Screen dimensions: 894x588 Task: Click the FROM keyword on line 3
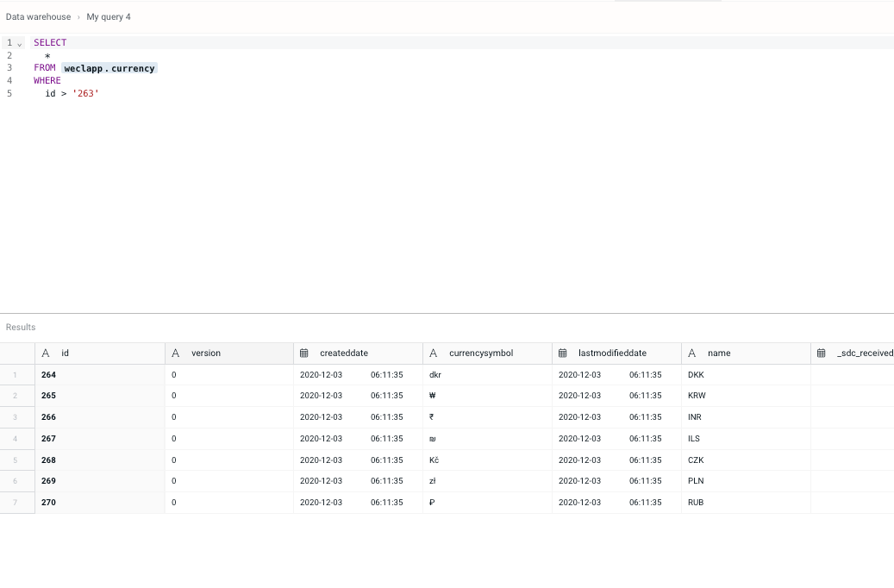[45, 68]
